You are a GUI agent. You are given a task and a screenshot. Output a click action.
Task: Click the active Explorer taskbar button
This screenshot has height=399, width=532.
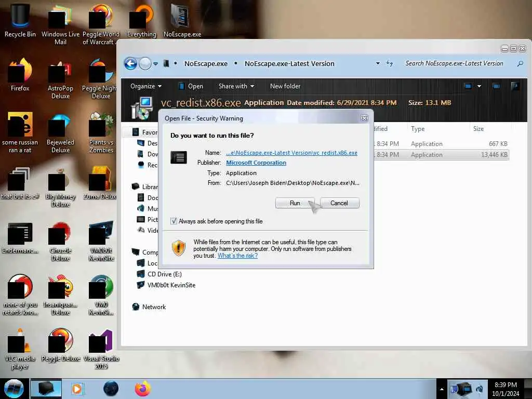pos(46,389)
